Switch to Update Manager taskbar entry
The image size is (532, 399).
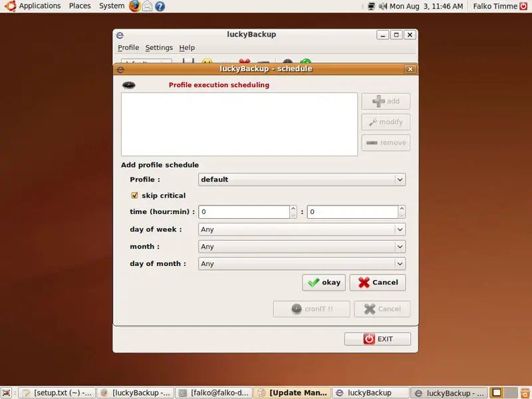click(293, 393)
